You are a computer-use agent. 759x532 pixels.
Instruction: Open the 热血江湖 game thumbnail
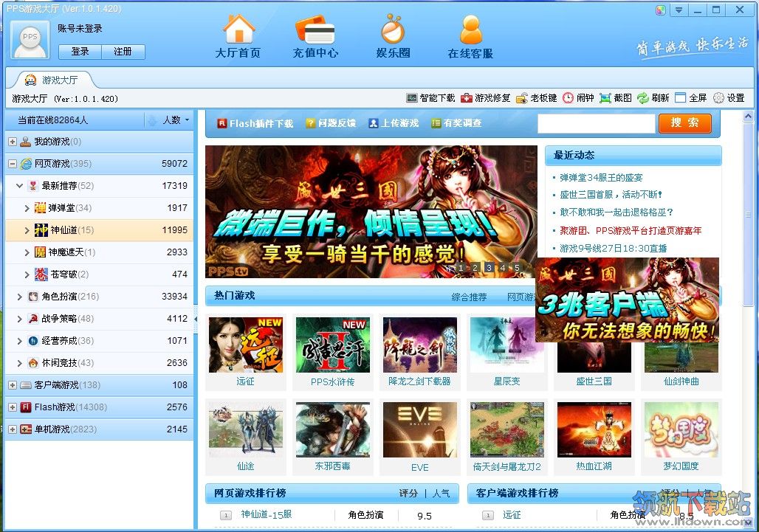[594, 430]
